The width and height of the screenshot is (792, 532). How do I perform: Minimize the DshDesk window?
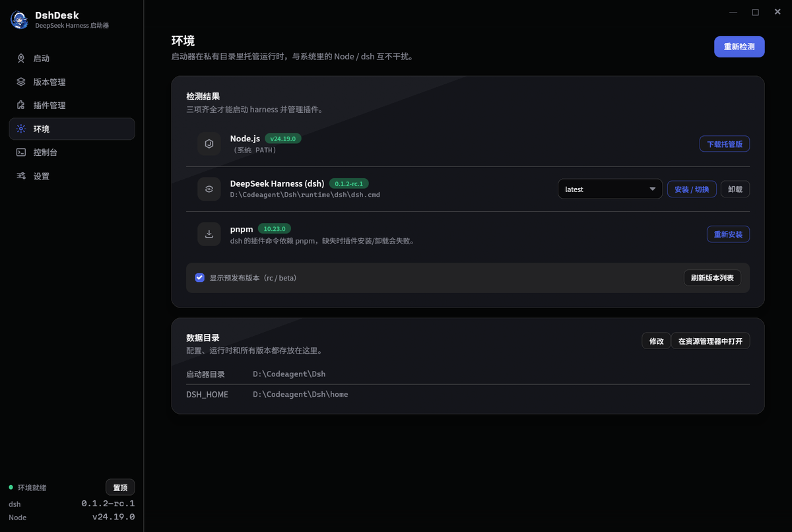[x=734, y=12]
